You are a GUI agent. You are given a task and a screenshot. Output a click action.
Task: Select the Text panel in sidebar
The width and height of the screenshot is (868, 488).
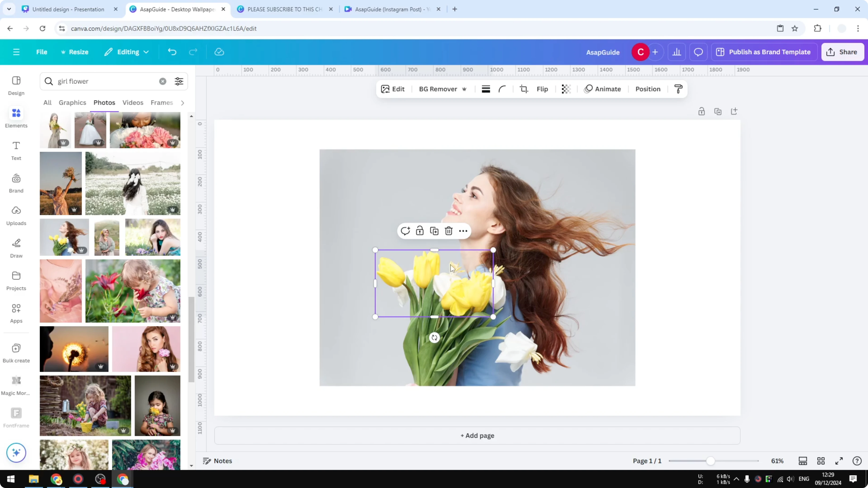16,150
